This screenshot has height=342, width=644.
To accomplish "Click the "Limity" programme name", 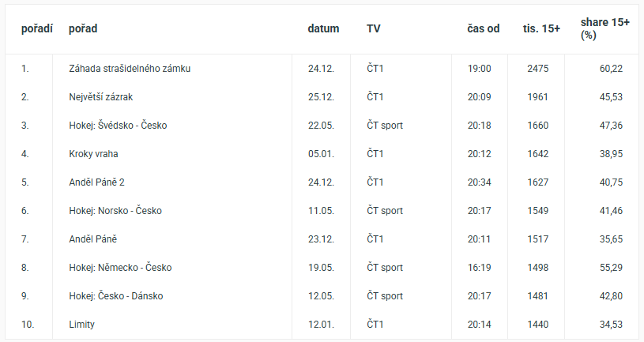I will (x=82, y=325).
